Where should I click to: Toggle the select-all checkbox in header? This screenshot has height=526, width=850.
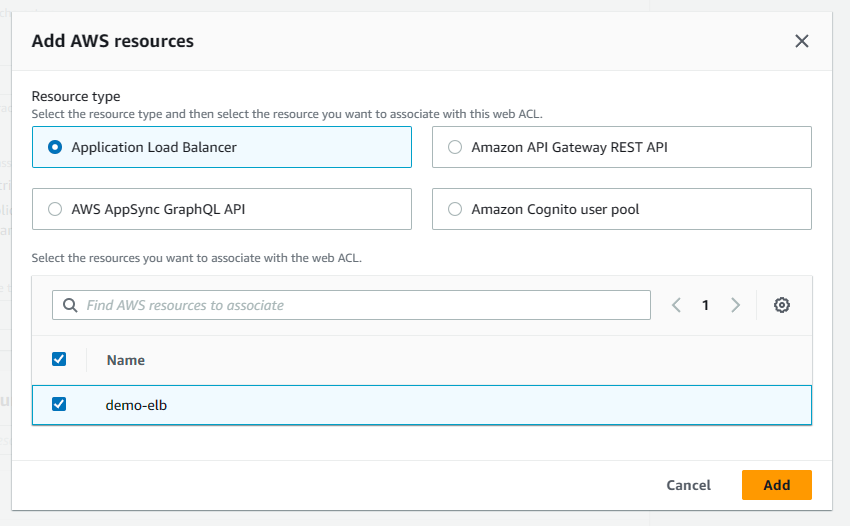click(x=59, y=359)
